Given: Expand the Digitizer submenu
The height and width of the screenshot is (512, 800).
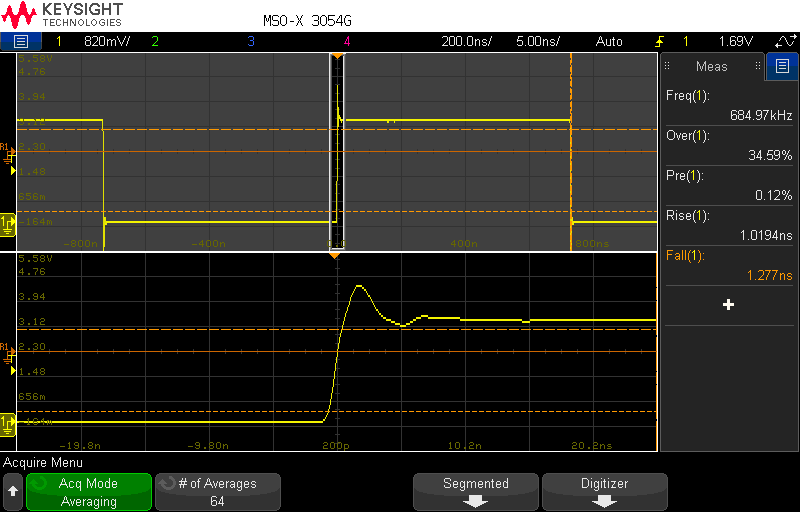Looking at the screenshot, I should click(605, 492).
